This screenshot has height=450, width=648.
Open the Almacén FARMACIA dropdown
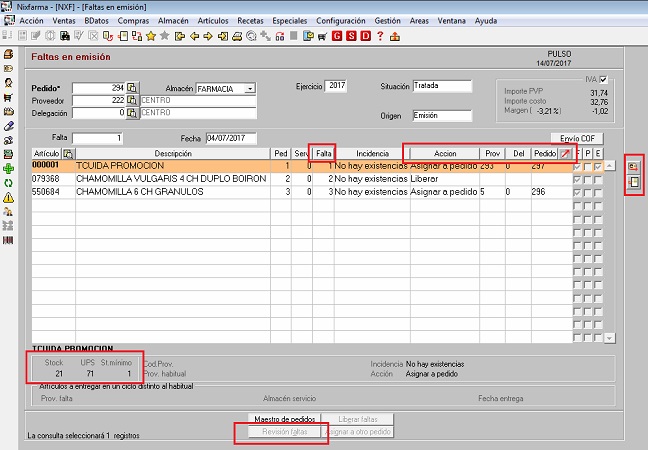(250, 89)
